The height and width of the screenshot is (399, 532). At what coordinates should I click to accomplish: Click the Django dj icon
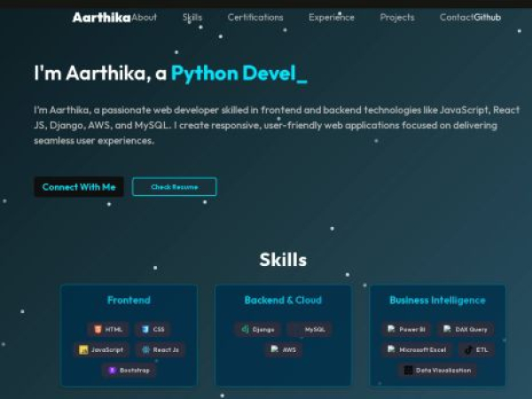point(245,329)
